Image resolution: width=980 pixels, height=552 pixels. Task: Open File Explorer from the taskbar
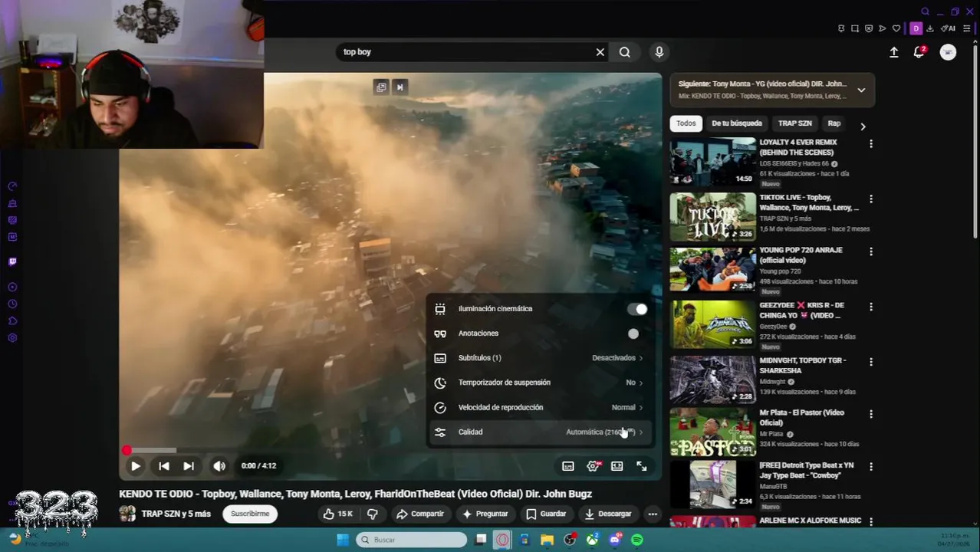point(547,540)
